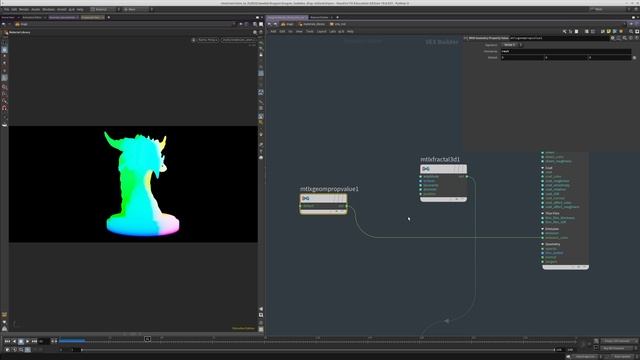Screen dimensions: 640x360
Task: Click the emission_color input
Action: pos(542,238)
